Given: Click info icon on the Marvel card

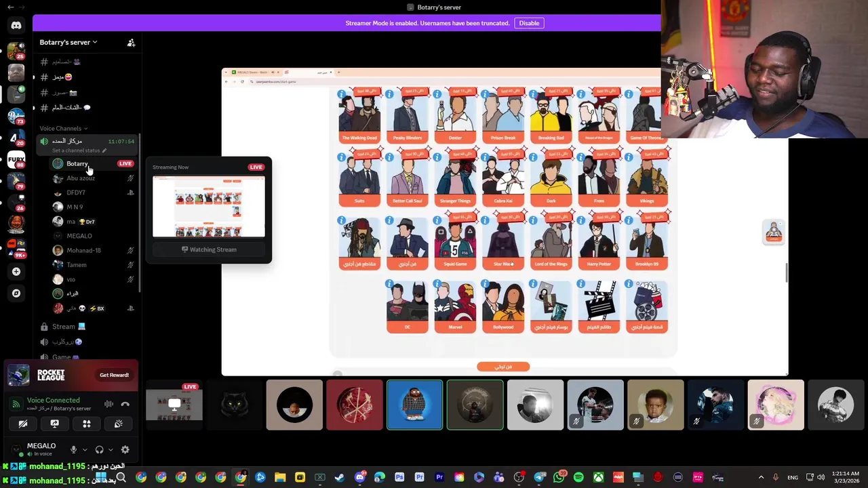Looking at the screenshot, I should [437, 284].
